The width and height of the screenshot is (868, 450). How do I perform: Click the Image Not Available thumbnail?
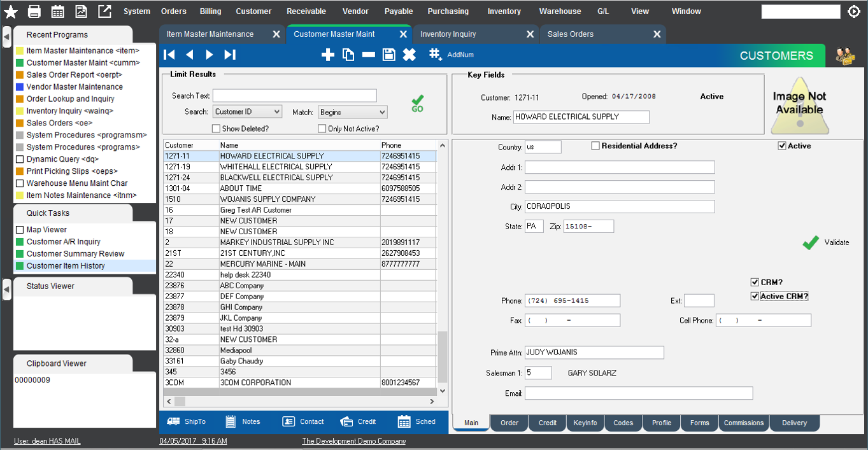click(x=800, y=104)
